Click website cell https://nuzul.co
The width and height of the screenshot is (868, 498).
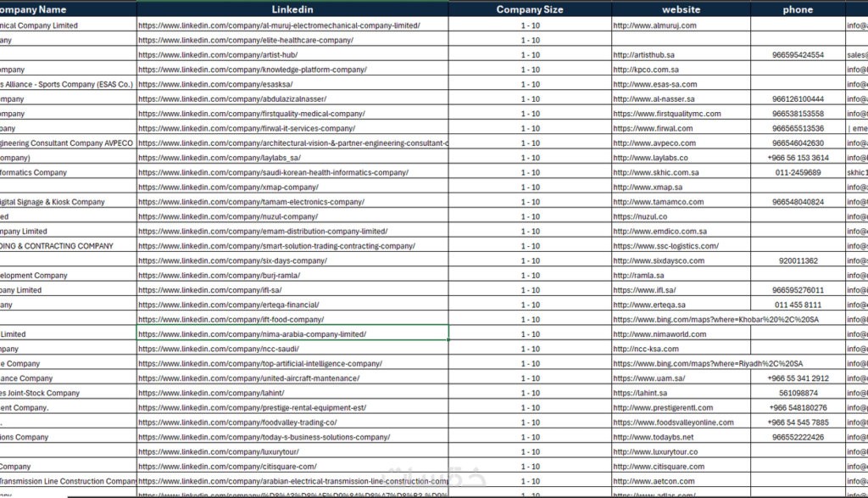681,216
